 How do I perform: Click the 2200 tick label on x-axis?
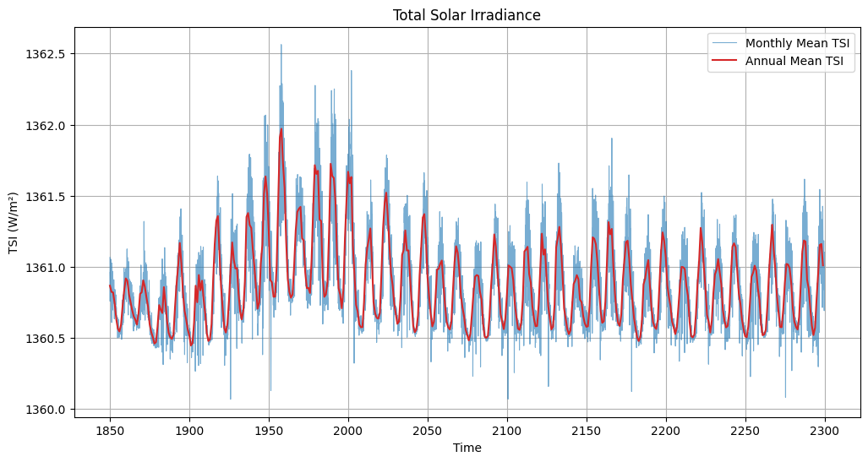tap(666, 430)
